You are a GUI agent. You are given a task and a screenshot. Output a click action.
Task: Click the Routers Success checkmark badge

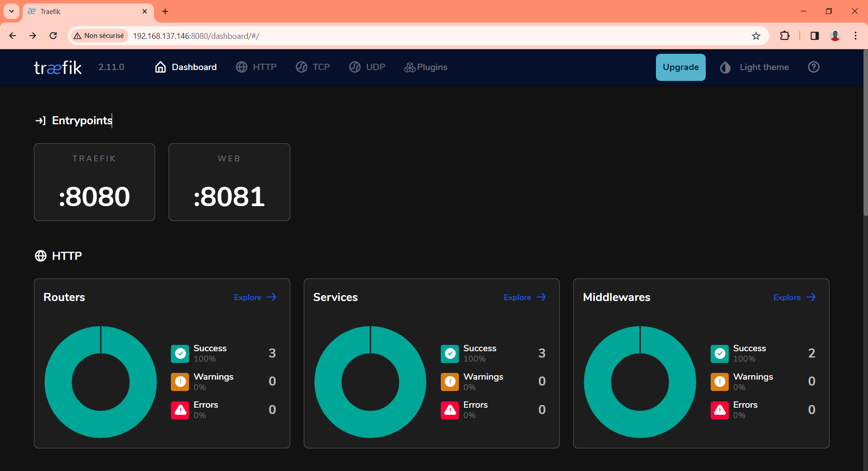[x=180, y=353]
